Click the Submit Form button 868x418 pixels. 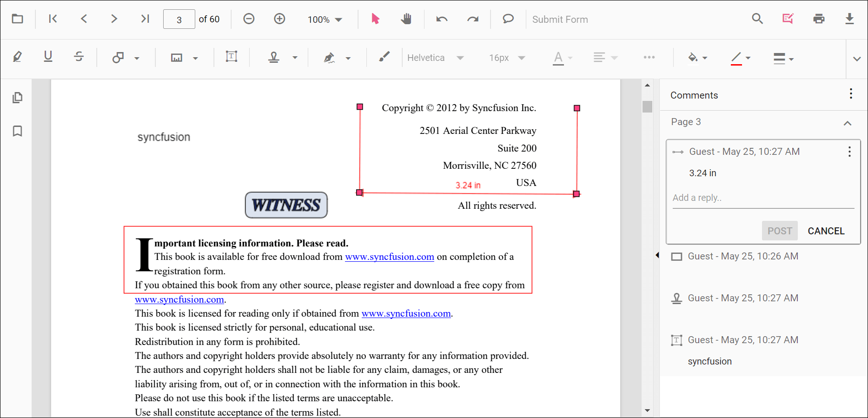[560, 20]
